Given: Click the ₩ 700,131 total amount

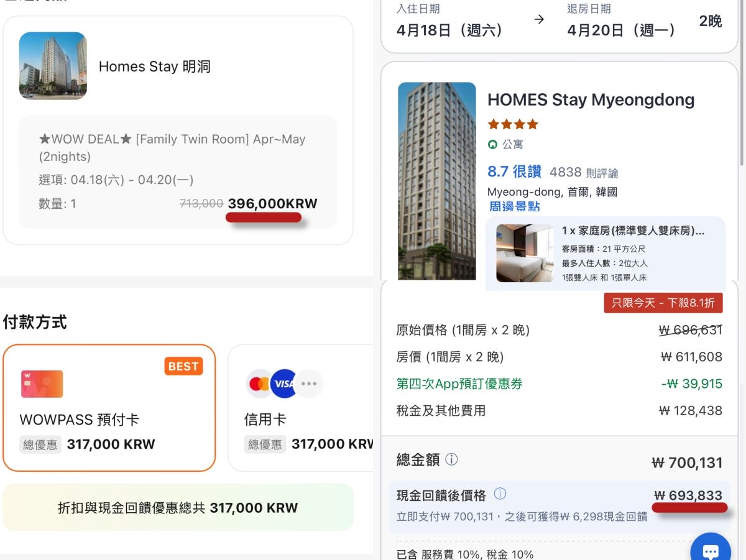Looking at the screenshot, I should 687,463.
